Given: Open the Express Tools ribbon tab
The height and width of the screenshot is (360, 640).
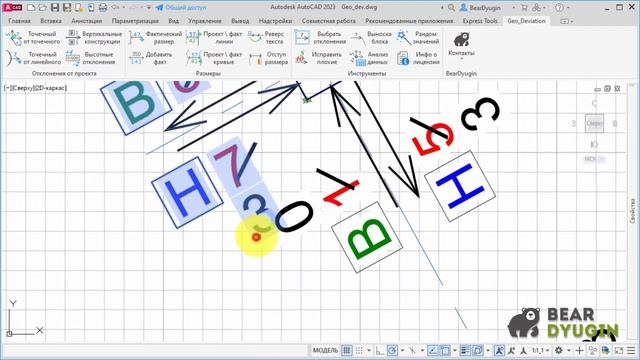Looking at the screenshot, I should click(480, 21).
